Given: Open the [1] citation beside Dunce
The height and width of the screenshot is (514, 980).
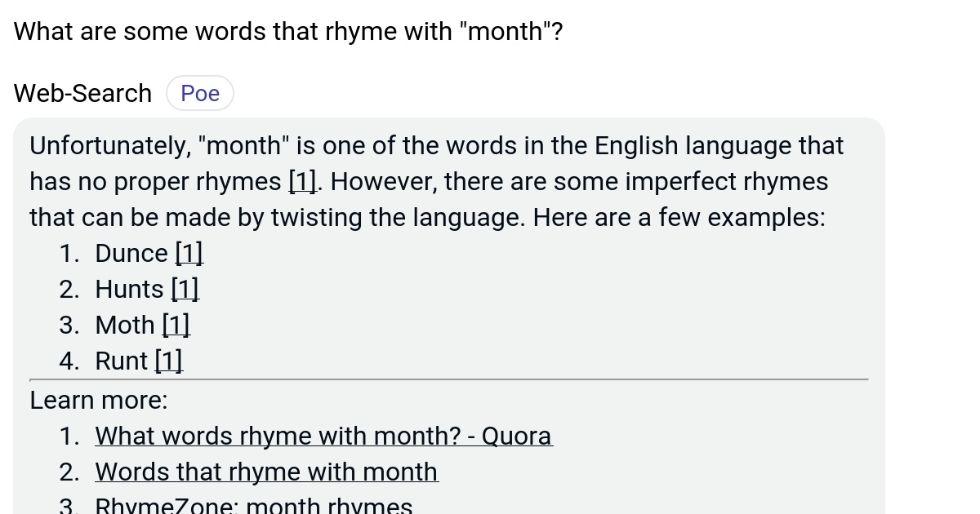Looking at the screenshot, I should click(189, 253).
